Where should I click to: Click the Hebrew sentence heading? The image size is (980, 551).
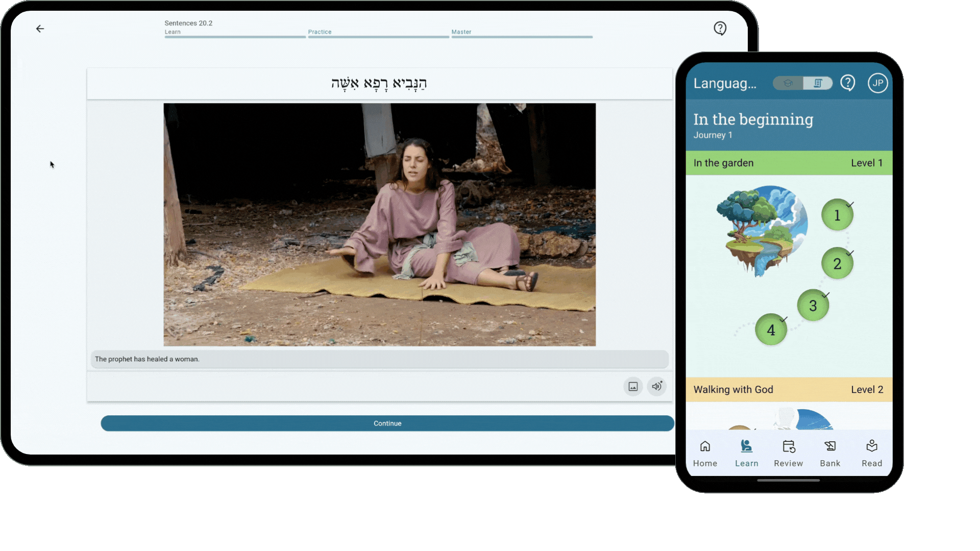tap(379, 83)
